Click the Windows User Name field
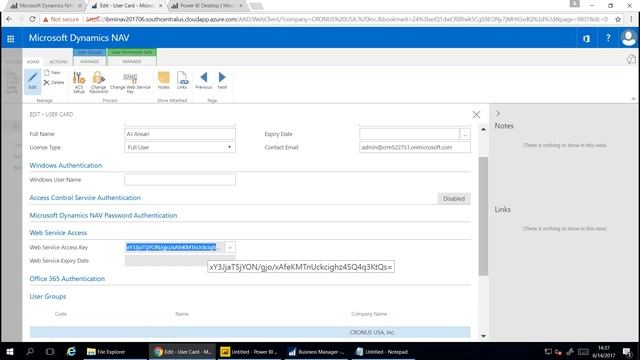 (x=180, y=180)
